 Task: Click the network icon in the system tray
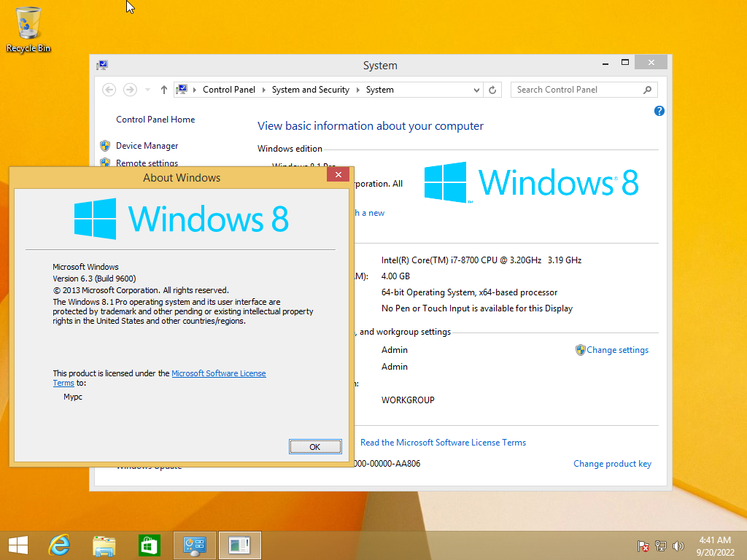click(x=660, y=546)
